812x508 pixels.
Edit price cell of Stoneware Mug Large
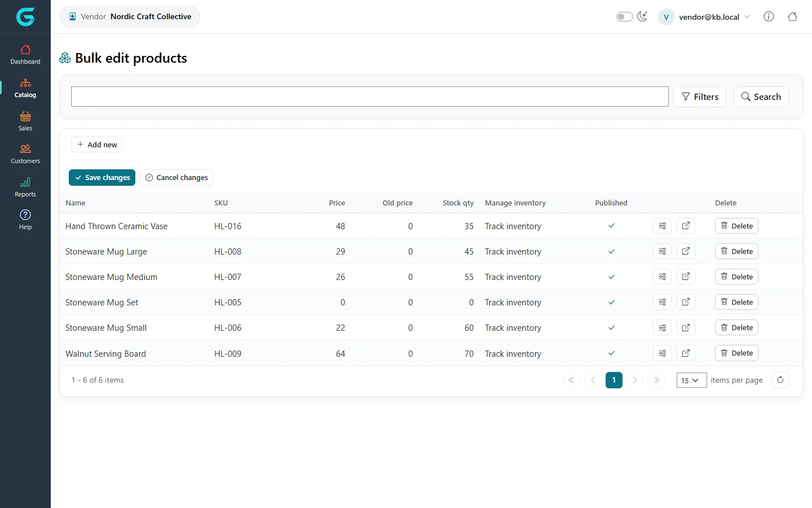point(341,252)
